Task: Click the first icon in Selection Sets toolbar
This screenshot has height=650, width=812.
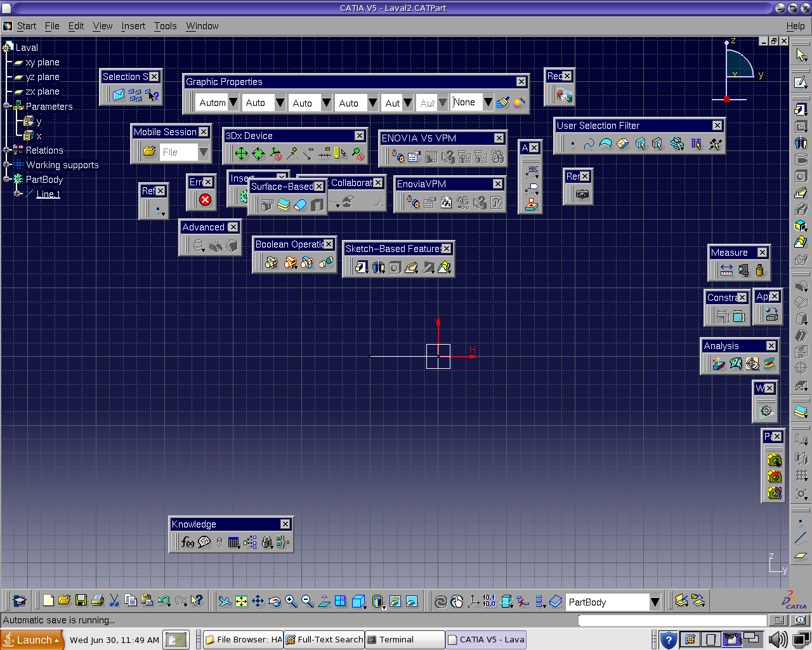Action: tap(119, 95)
